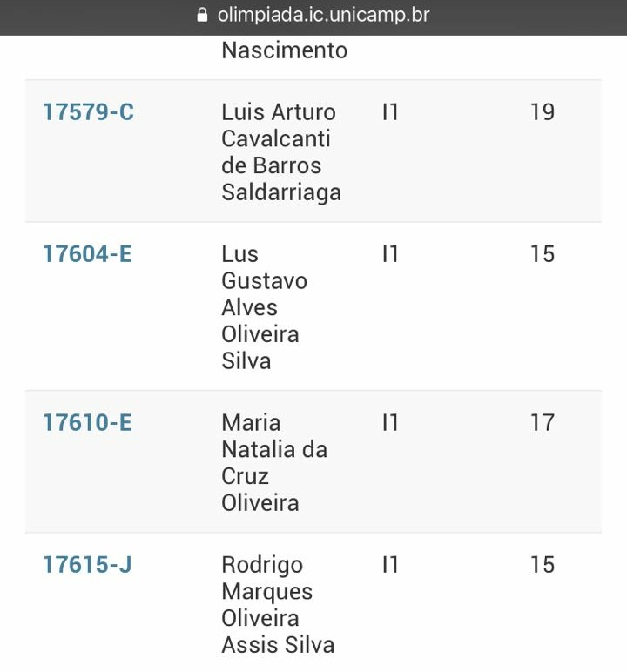The width and height of the screenshot is (627, 672).
Task: Open the 17604-E registration link
Action: click(x=88, y=254)
